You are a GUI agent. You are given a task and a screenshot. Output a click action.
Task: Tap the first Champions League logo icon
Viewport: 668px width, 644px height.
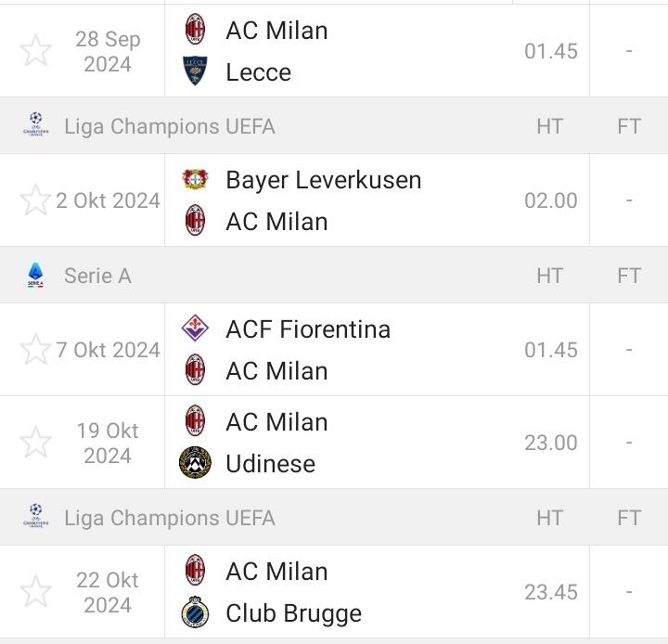[x=35, y=125]
